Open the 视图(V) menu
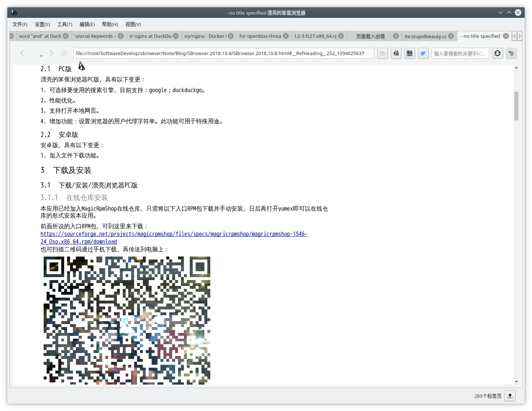The image size is (532, 411). pos(133,24)
